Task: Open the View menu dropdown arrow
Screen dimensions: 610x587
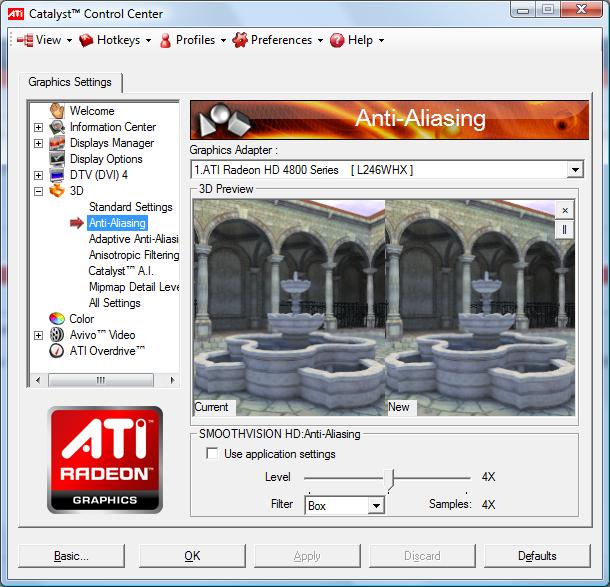Action: pyautogui.click(x=69, y=40)
